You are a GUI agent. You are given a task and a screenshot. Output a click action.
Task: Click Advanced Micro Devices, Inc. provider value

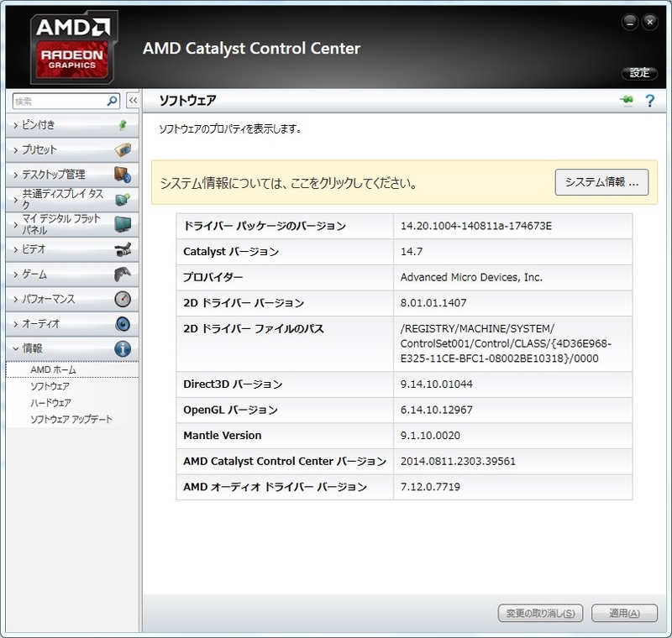pyautogui.click(x=471, y=278)
